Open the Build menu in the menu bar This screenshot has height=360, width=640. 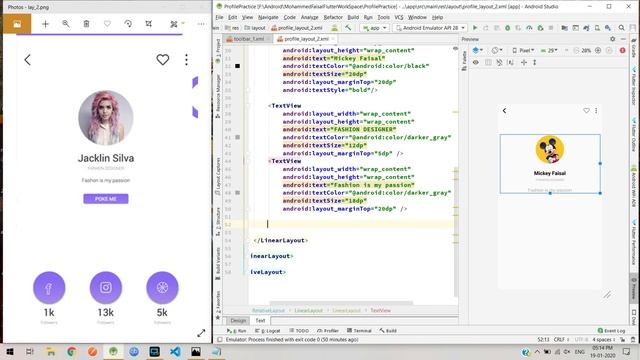(x=353, y=17)
